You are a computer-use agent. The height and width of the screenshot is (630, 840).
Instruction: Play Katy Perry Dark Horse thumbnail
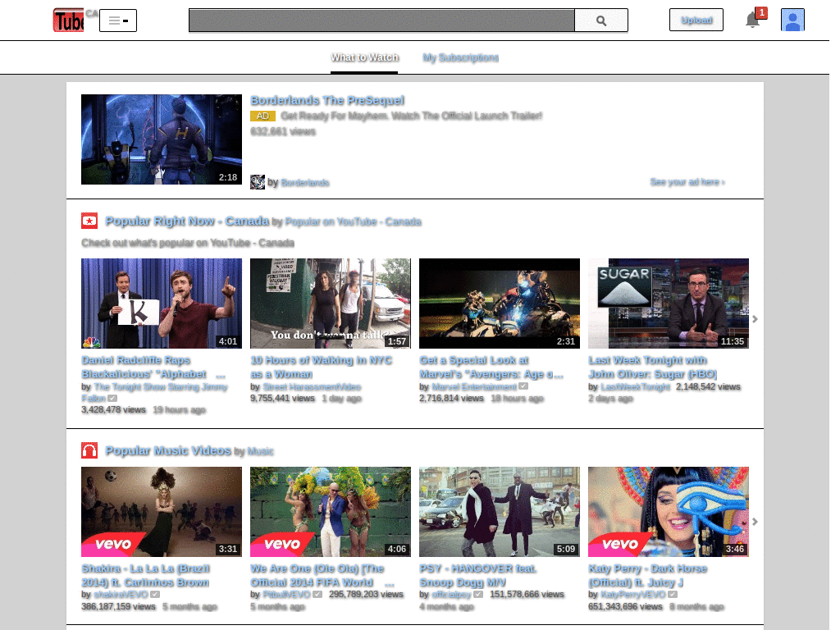tap(669, 512)
